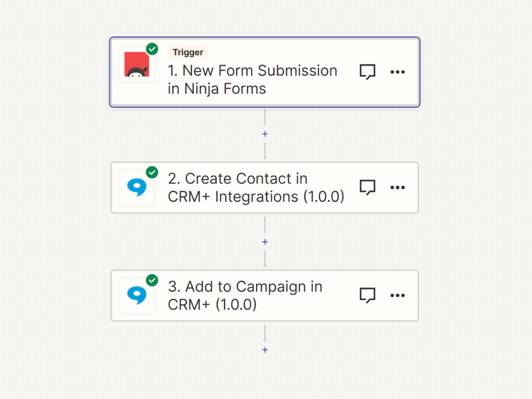This screenshot has height=399, width=532.
Task: Open comments on the Ninja Forms trigger step
Action: point(368,72)
